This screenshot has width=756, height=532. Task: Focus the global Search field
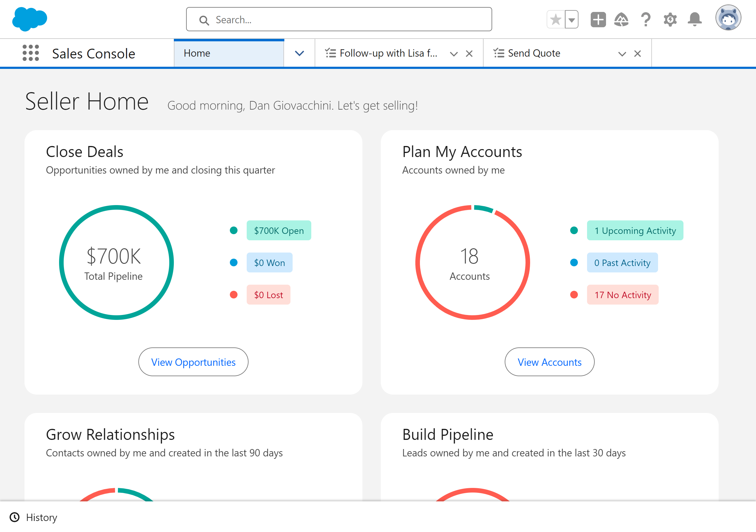[339, 19]
